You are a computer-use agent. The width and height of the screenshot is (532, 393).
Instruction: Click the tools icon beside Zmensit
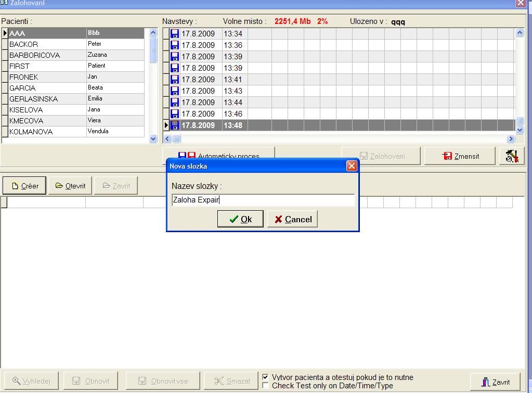point(512,156)
